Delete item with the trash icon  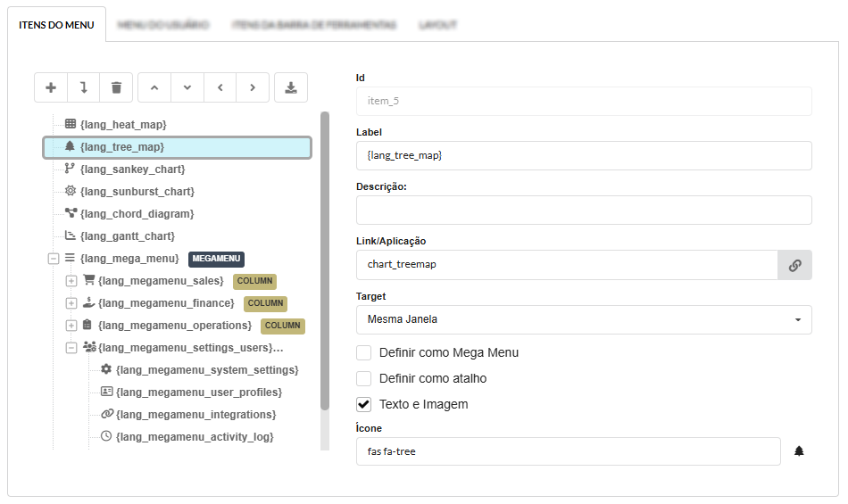(x=116, y=87)
